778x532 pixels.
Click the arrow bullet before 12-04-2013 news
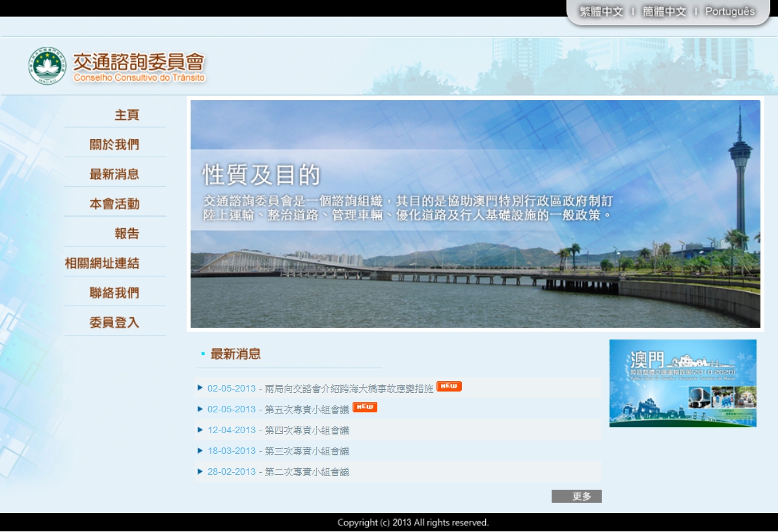[200, 430]
